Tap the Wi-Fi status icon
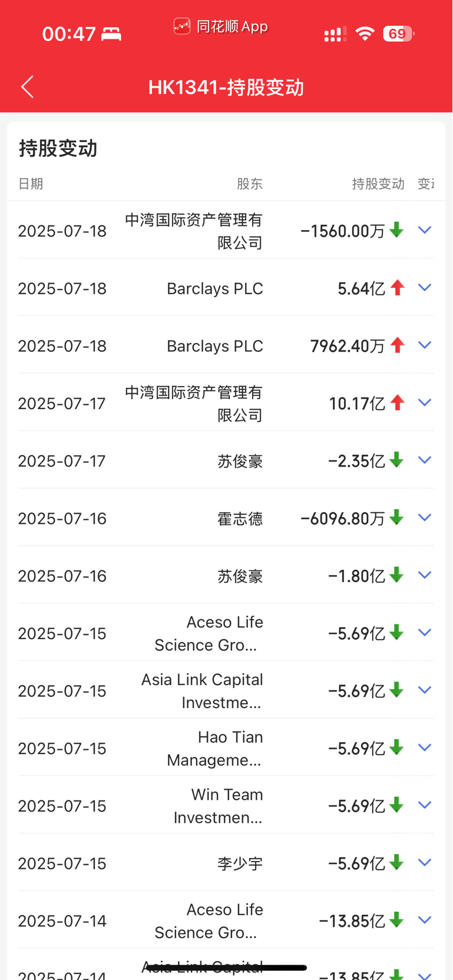453x980 pixels. click(365, 34)
